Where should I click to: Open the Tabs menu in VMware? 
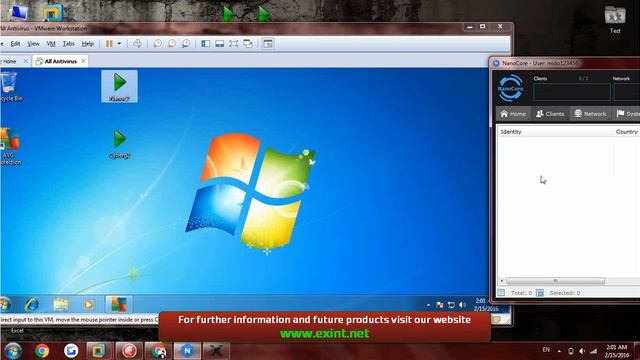point(69,44)
